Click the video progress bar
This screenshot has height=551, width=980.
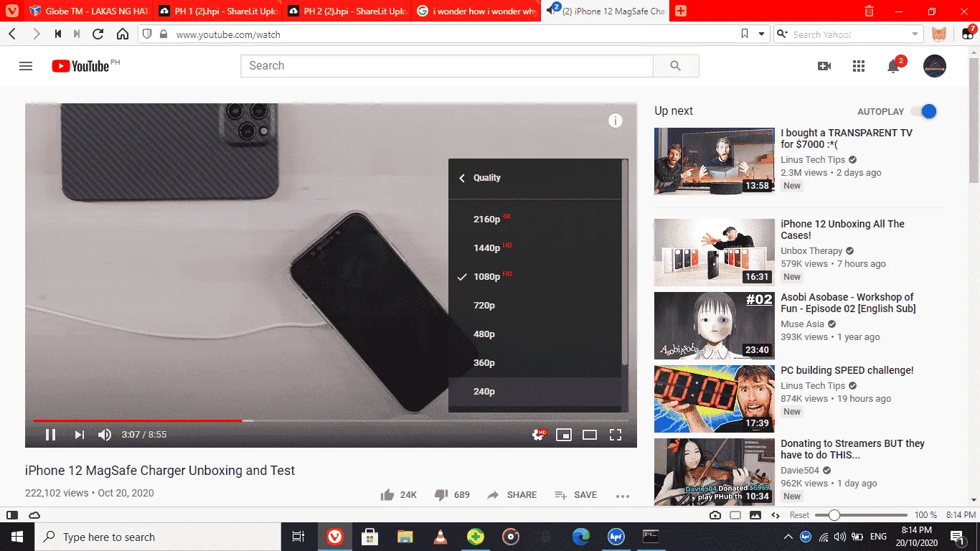(331, 420)
